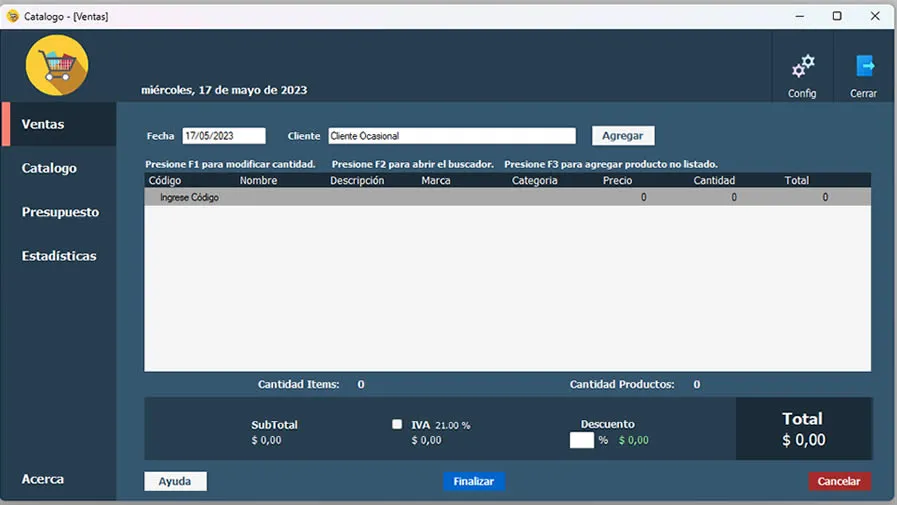Enable the IVA 21.00 % checkbox
Viewport: 897px width, 505px height.
[x=397, y=424]
